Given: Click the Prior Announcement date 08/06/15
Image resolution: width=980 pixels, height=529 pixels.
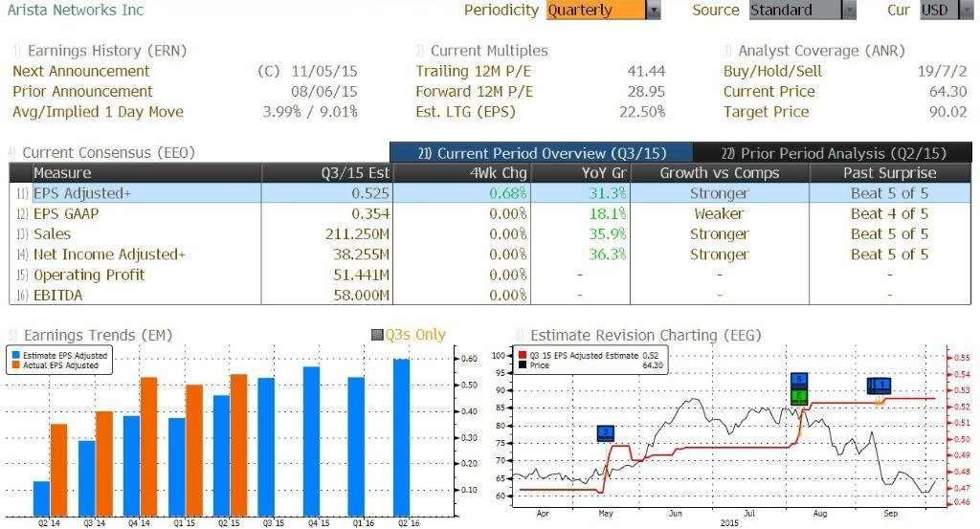Looking at the screenshot, I should pos(324,92).
